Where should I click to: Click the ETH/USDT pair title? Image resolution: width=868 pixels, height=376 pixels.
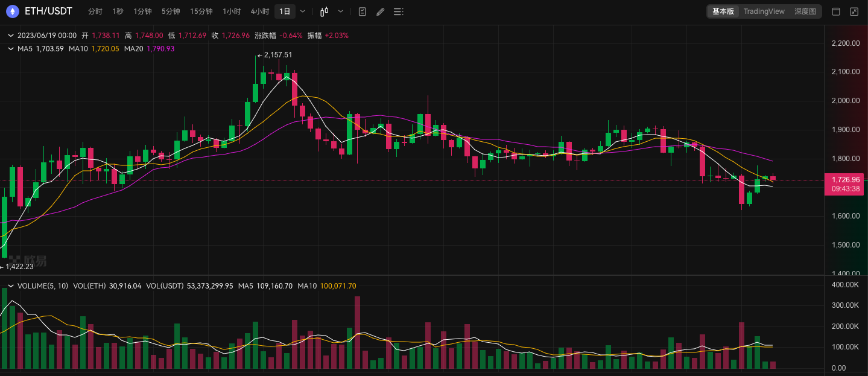coord(48,11)
